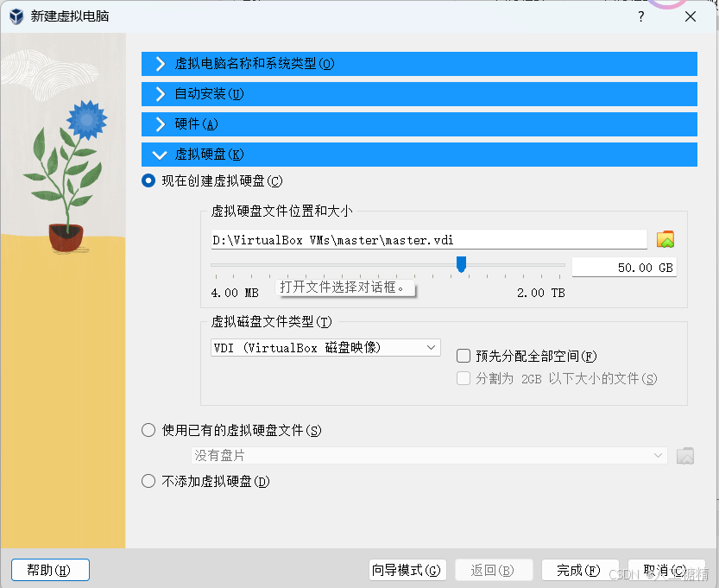The image size is (719, 588).
Task: Select 现在创建虚拟硬盘 radio button
Action: click(x=148, y=180)
